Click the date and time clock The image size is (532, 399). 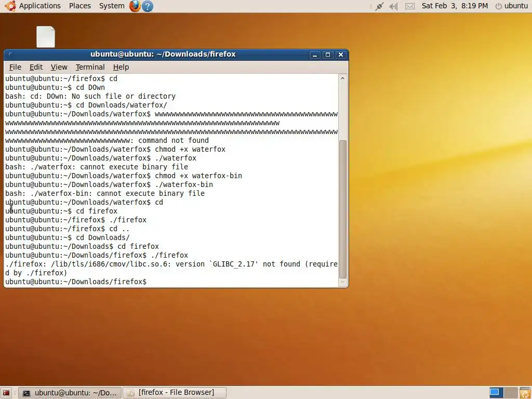[455, 6]
